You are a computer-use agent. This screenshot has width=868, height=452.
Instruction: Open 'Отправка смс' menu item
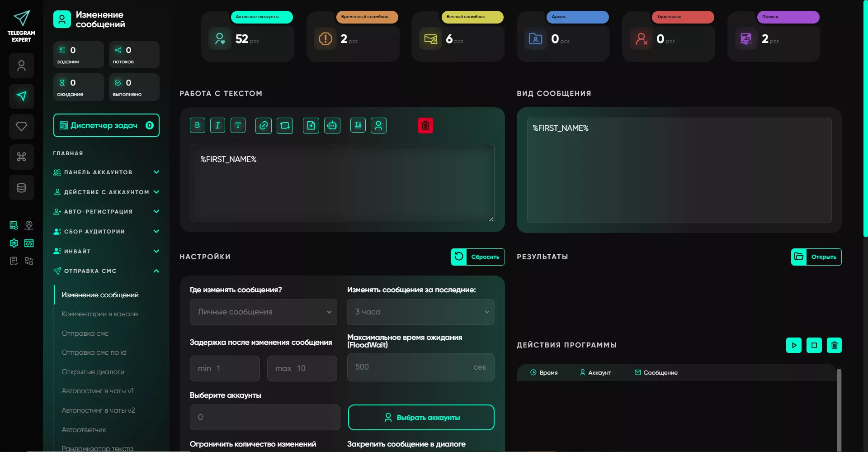[85, 333]
